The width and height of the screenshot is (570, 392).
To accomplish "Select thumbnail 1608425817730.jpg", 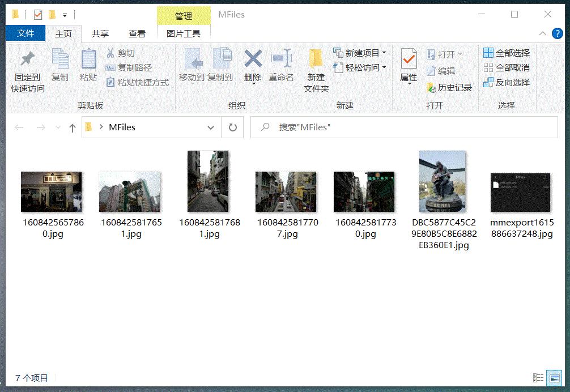I will click(364, 192).
